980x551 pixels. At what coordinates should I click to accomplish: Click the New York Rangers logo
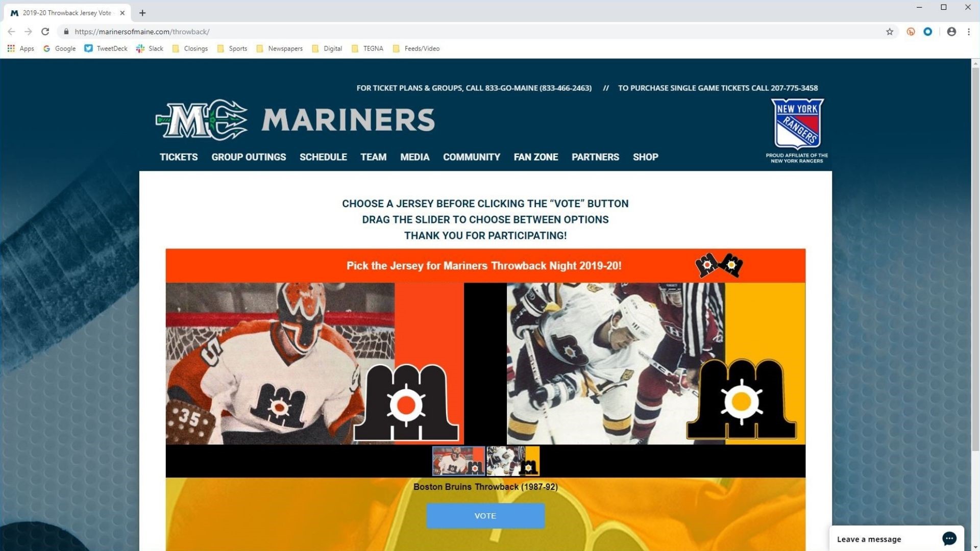tap(798, 124)
